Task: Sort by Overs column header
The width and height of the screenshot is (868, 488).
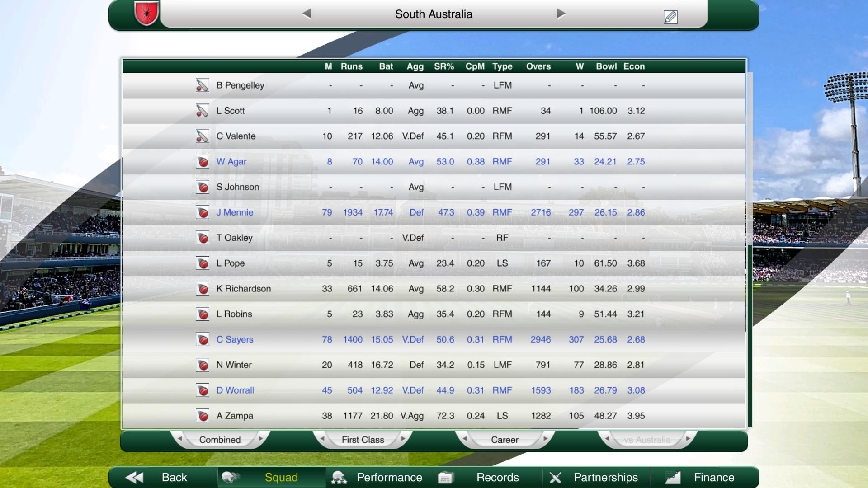Action: click(x=538, y=66)
